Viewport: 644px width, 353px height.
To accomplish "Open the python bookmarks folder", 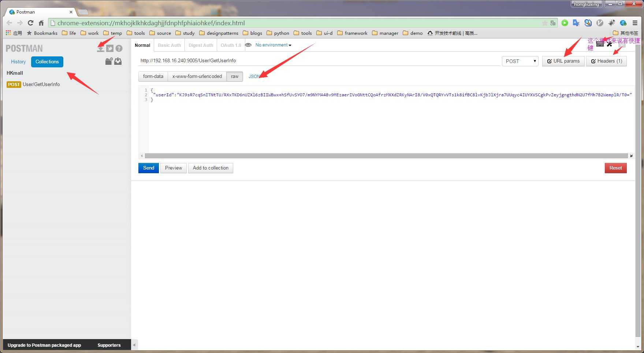I will tap(278, 33).
